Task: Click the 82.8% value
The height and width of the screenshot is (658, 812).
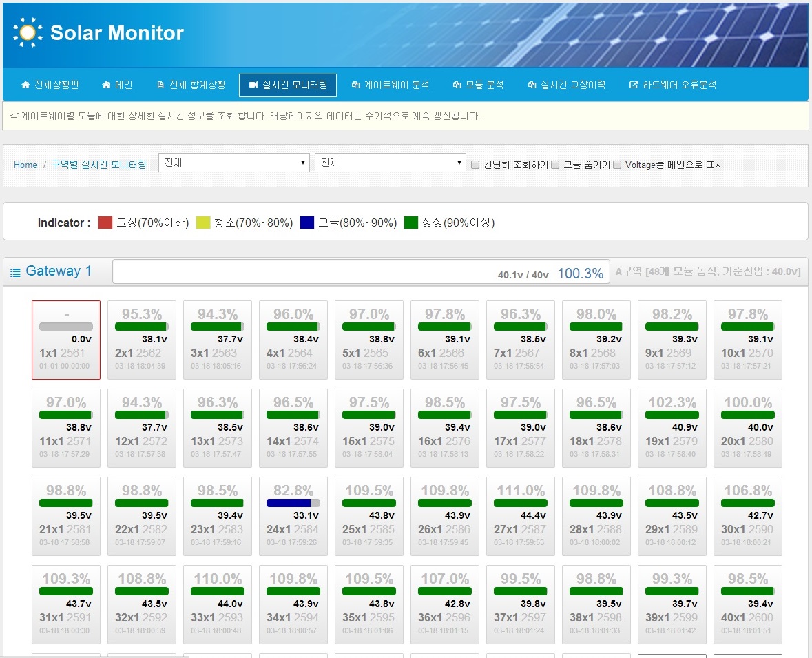Action: pos(293,490)
